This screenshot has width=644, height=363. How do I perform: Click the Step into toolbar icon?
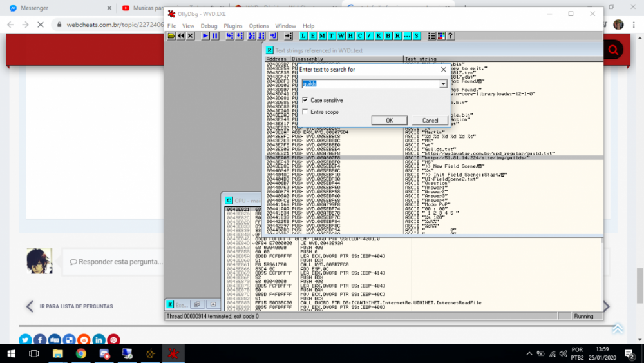pyautogui.click(x=230, y=35)
